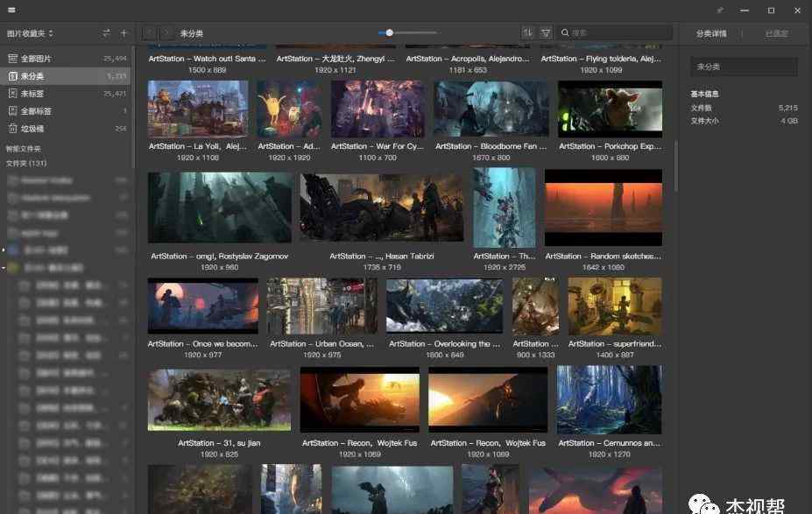Screen dimensions: 812x514
Task: Click the 垃圾桶 trash can icon
Action: 13,129
